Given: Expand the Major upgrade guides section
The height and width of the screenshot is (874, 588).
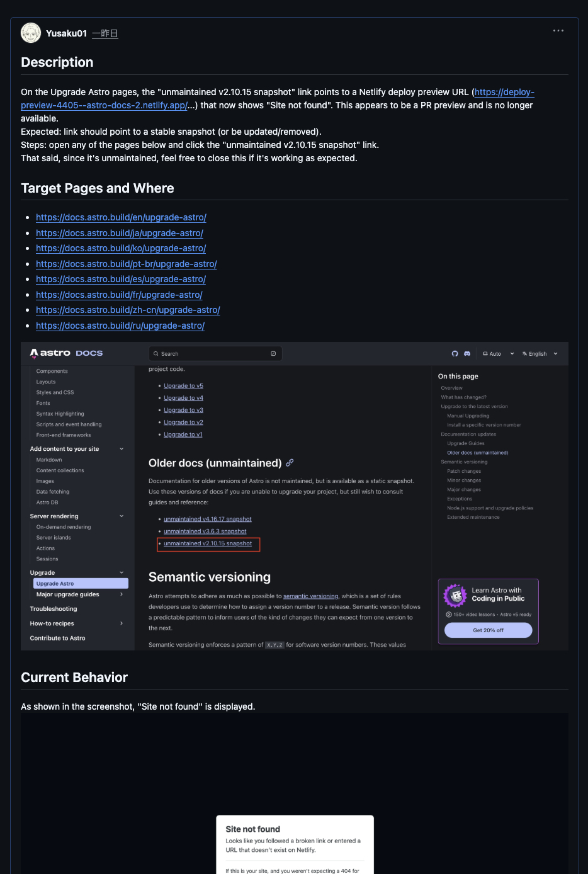Looking at the screenshot, I should 122,594.
